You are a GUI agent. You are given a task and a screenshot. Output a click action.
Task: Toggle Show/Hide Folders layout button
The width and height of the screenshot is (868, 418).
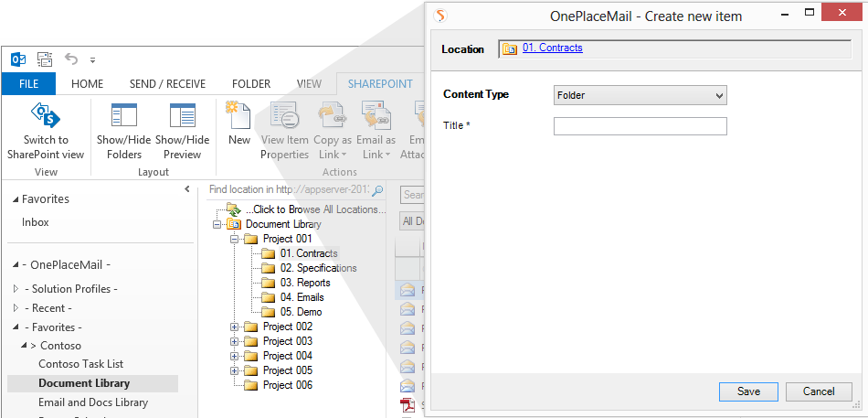point(123,115)
